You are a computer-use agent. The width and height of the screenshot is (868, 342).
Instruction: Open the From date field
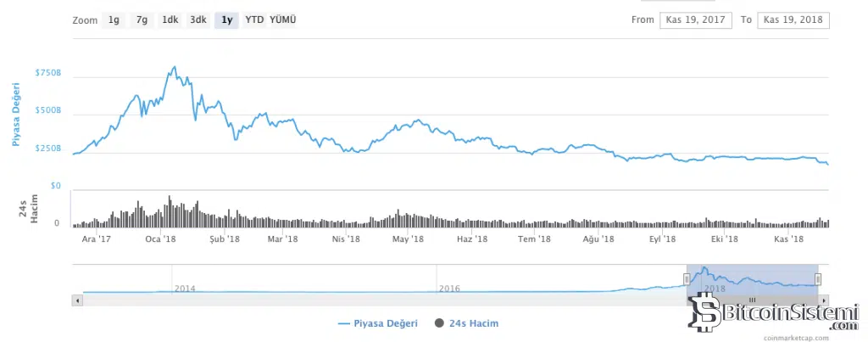(695, 20)
